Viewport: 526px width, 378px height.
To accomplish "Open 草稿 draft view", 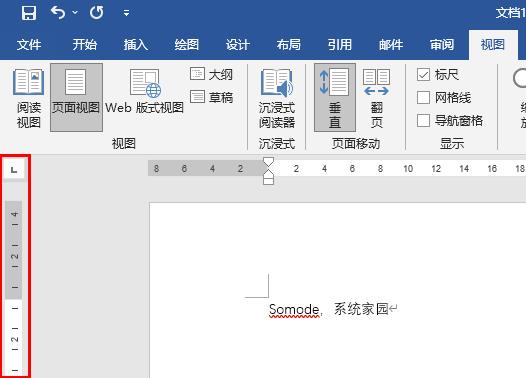I will (211, 97).
